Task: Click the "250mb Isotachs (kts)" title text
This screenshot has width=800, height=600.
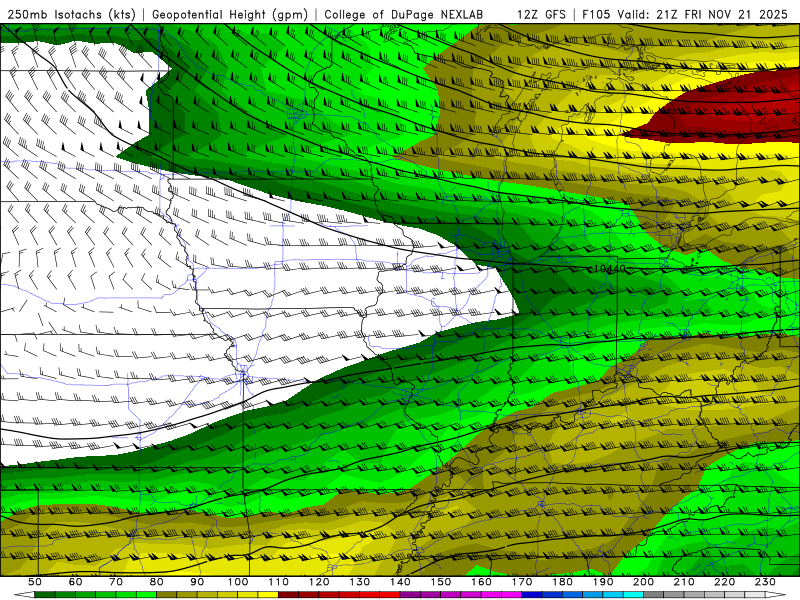Action: coord(72,14)
